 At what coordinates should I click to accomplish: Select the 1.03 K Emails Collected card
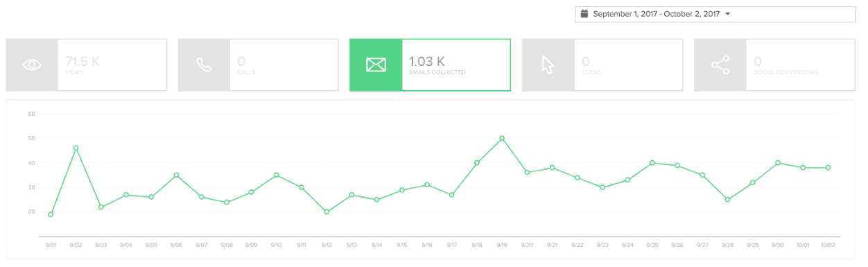click(430, 65)
